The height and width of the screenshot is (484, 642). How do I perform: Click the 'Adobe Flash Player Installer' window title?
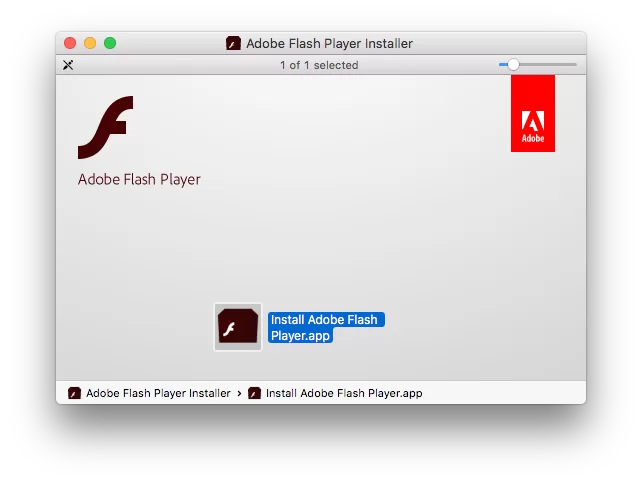pos(330,43)
